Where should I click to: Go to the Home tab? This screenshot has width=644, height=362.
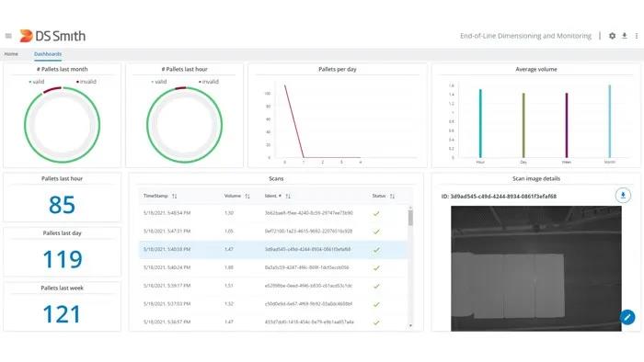(11, 54)
